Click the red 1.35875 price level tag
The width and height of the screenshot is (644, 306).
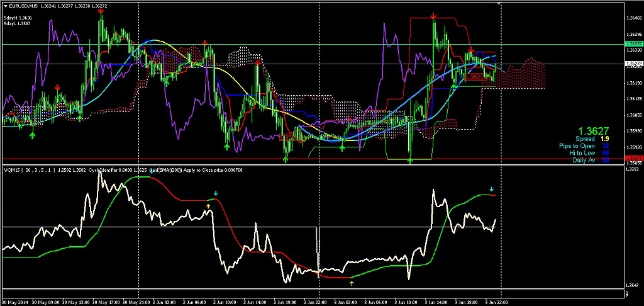coord(633,158)
